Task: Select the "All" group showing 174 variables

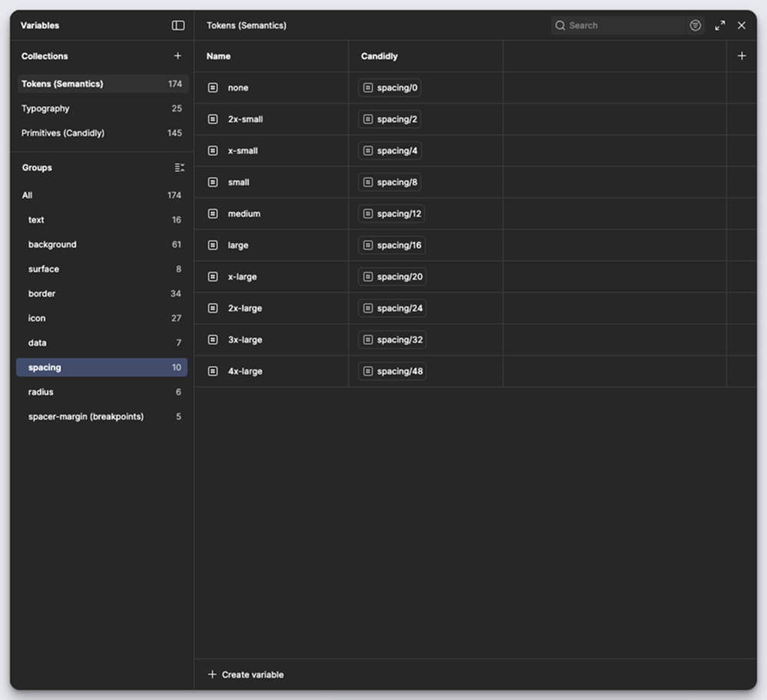Action: click(27, 195)
